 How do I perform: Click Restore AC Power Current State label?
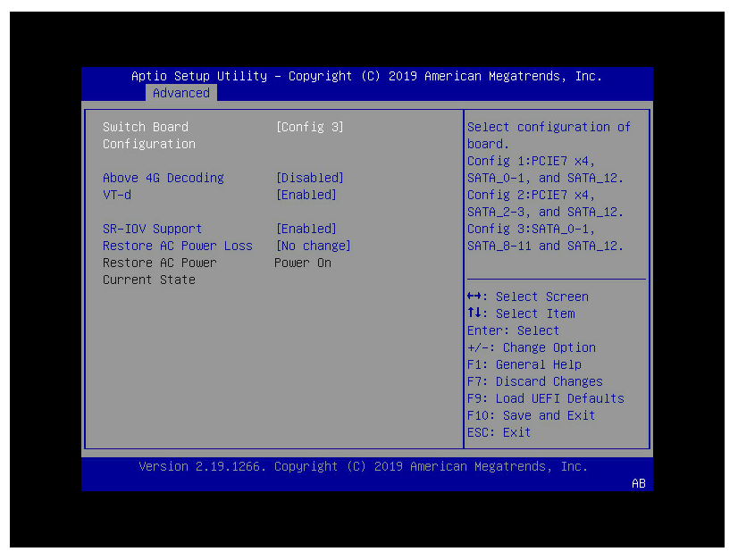pos(160,271)
